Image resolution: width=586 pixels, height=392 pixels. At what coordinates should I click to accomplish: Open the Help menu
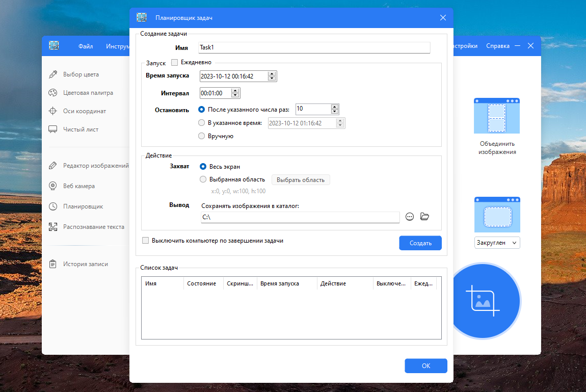point(498,46)
